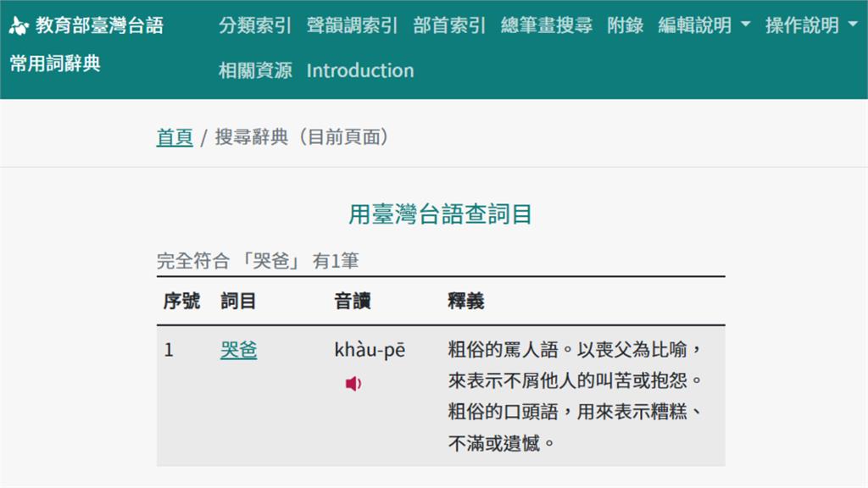Image resolution: width=868 pixels, height=488 pixels.
Task: Follow the 首頁 breadcrumb link
Action: coord(175,137)
